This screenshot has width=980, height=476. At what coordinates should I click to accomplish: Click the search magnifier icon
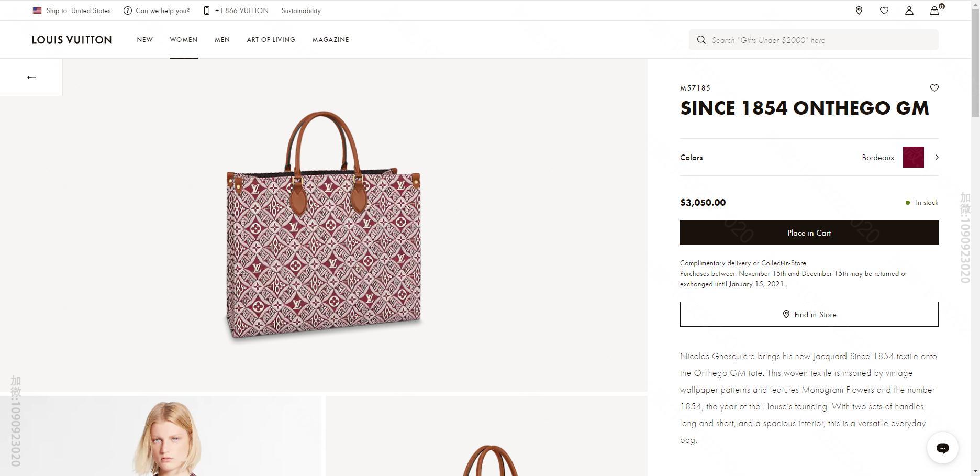tap(701, 40)
